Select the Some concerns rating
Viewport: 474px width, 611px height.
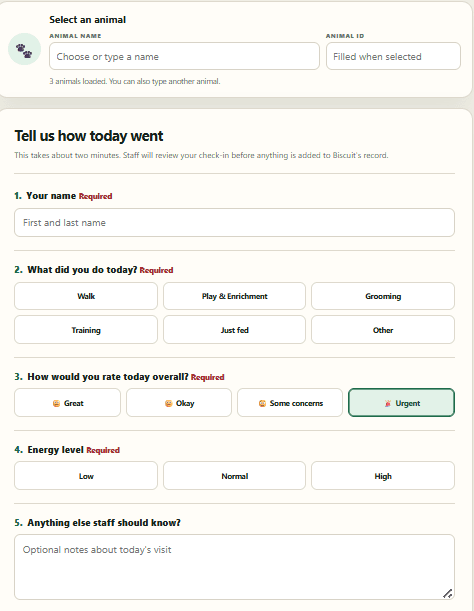tap(290, 403)
